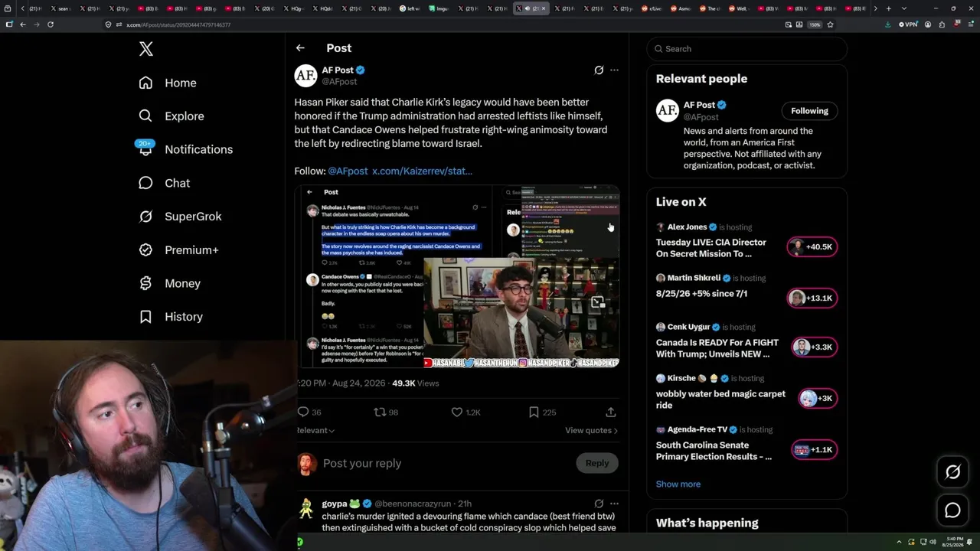Open Home from the sidebar
Image resolution: width=980 pixels, height=551 pixels.
(x=168, y=83)
